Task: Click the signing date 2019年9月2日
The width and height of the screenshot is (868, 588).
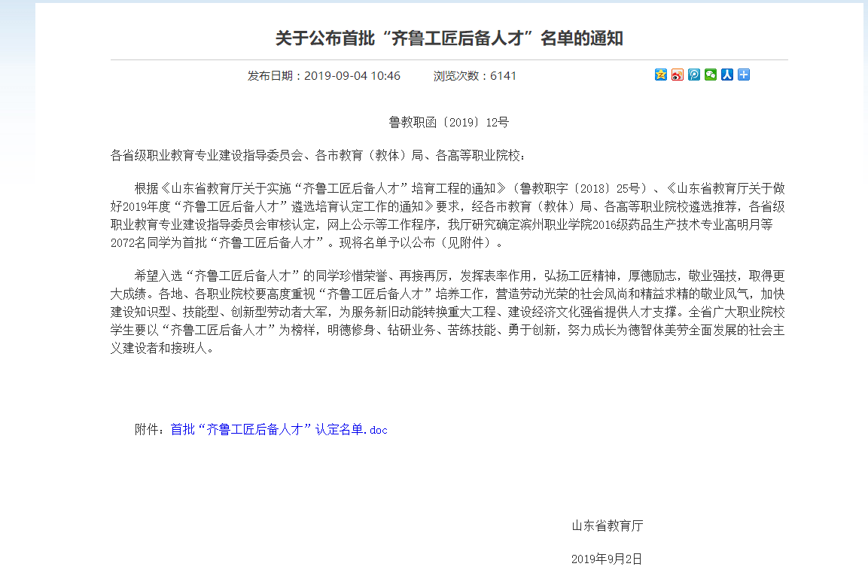Action: pyautogui.click(x=607, y=559)
